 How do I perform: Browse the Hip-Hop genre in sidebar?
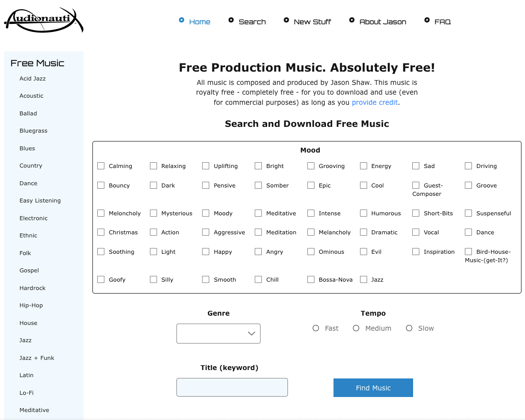(x=31, y=305)
